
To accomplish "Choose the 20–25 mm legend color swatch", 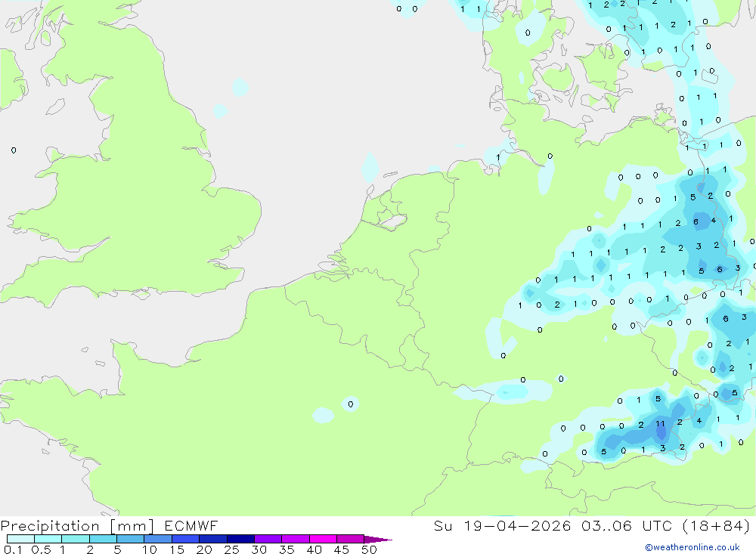I will (x=213, y=539).
